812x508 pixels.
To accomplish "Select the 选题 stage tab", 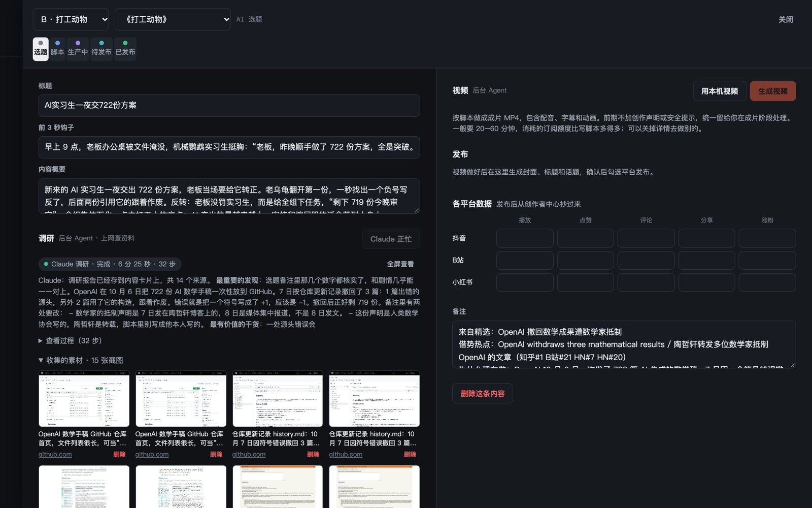I will pos(41,49).
